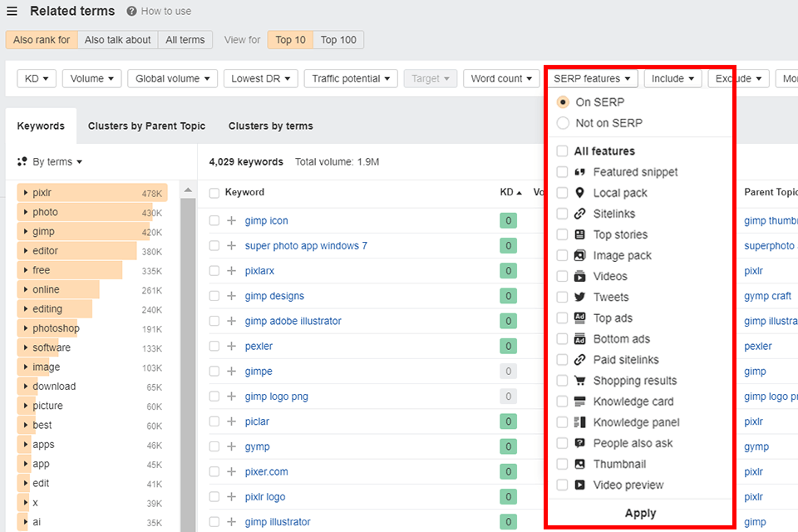Select the On SERP radio button
The width and height of the screenshot is (798, 532).
(563, 102)
